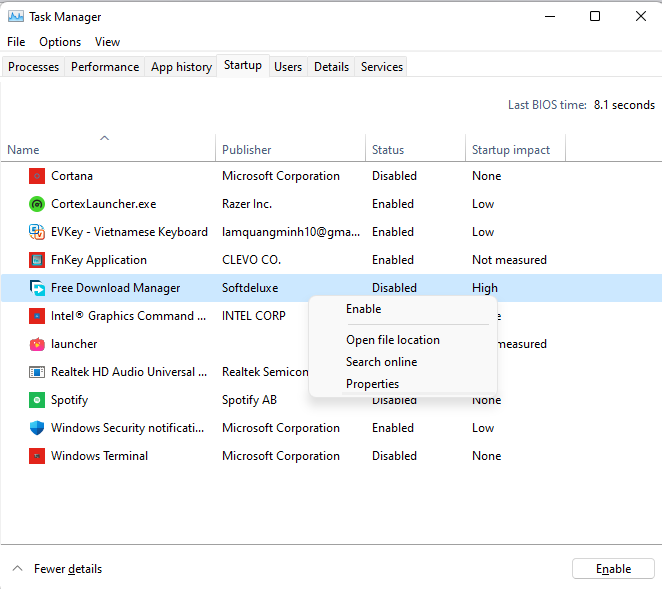Click the Realtek Semicon publisher cell
The height and width of the screenshot is (589, 662).
tap(265, 372)
